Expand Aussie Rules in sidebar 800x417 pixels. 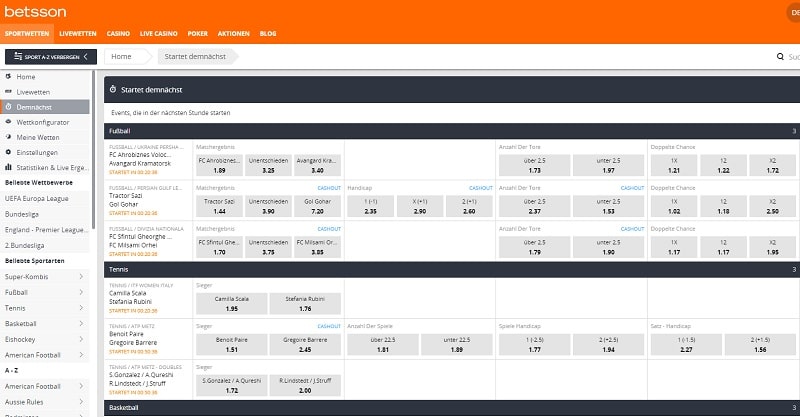click(81, 402)
